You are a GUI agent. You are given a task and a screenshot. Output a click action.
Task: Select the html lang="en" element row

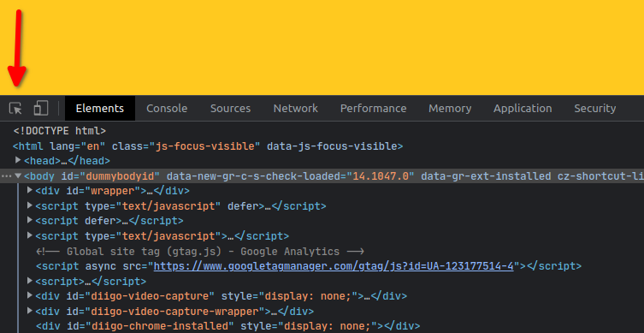pyautogui.click(x=208, y=146)
